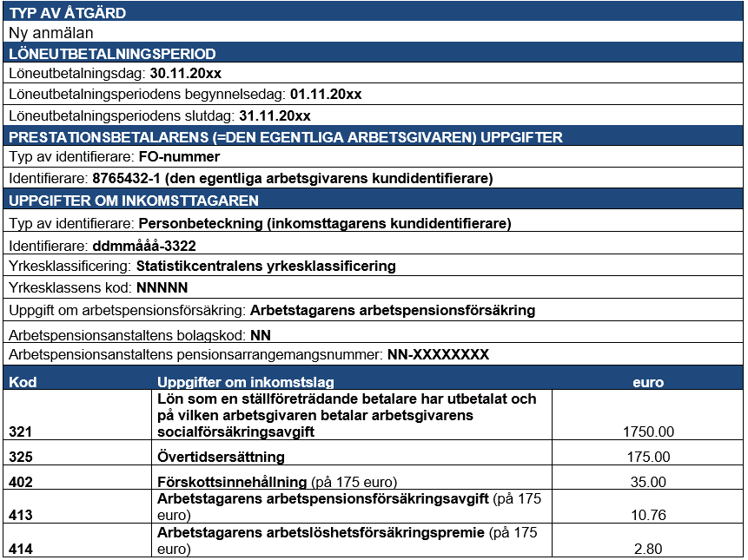
Task: Select the Övertidsersättning row label
Action: pyautogui.click(x=221, y=457)
